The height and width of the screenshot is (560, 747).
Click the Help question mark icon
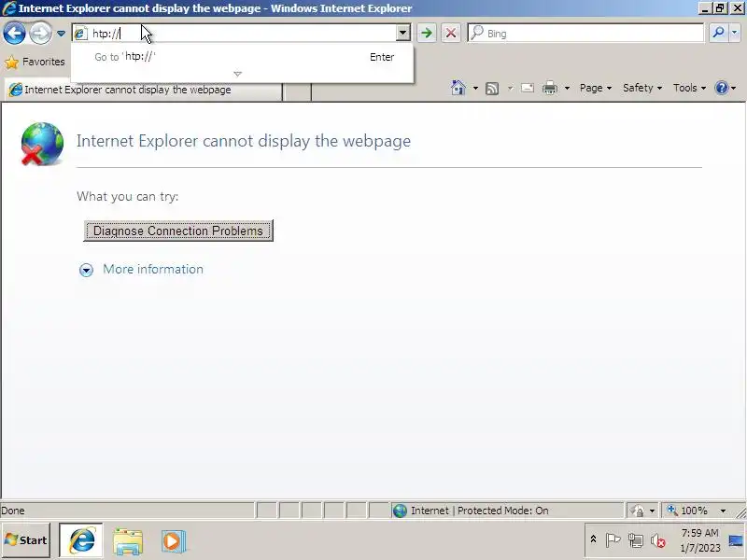(x=722, y=88)
